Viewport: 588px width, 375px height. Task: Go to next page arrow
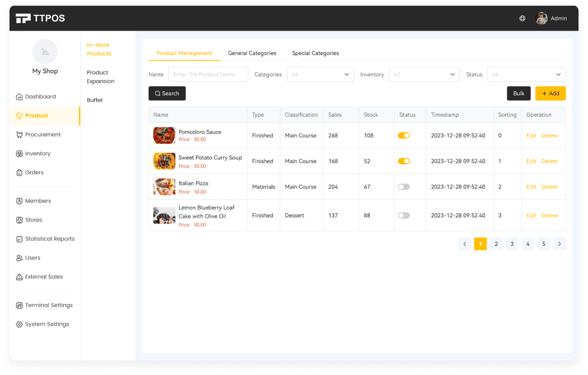[x=560, y=244]
